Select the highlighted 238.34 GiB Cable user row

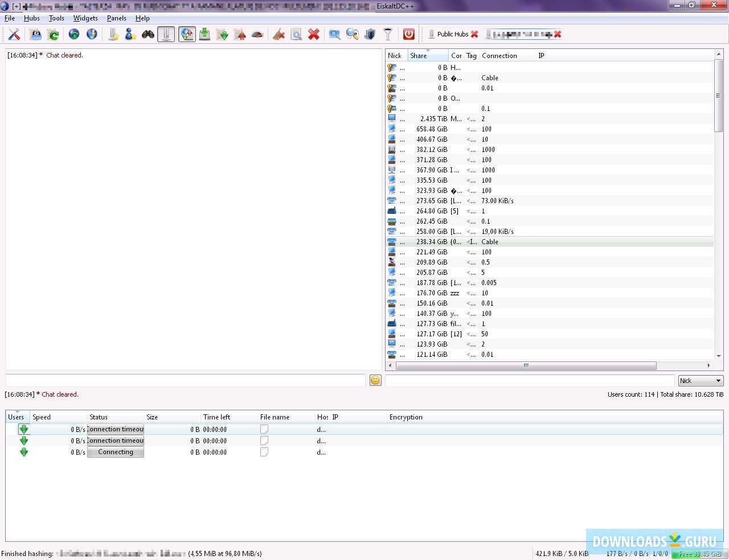click(x=550, y=242)
